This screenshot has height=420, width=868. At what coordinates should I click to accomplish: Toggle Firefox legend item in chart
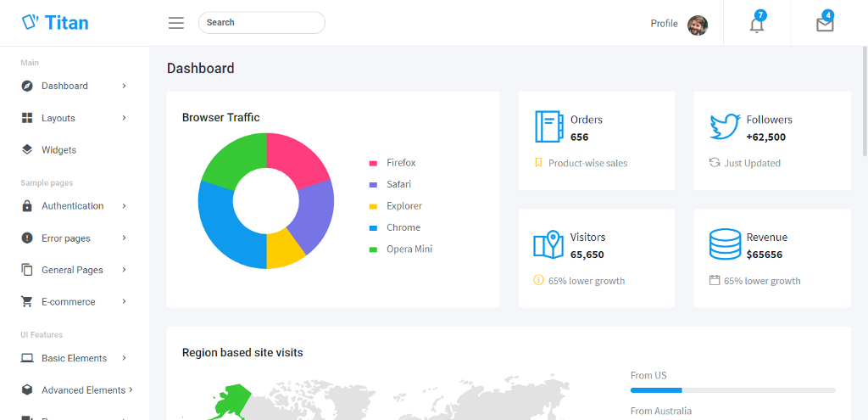click(392, 163)
